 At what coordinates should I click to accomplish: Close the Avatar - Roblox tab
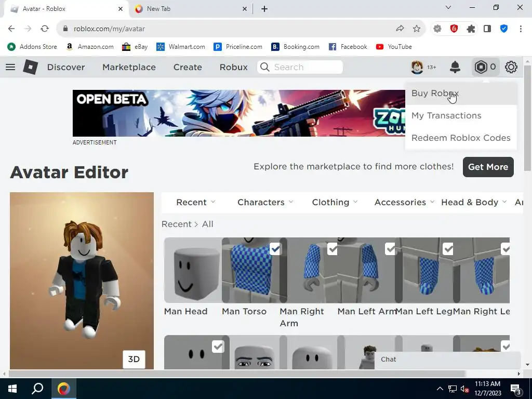[x=121, y=9]
